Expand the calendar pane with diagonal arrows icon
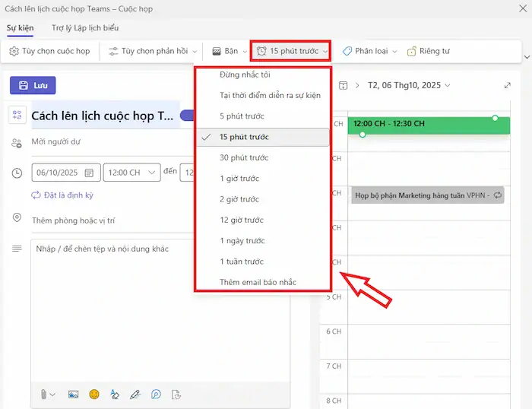The height and width of the screenshot is (409, 532). (508, 85)
